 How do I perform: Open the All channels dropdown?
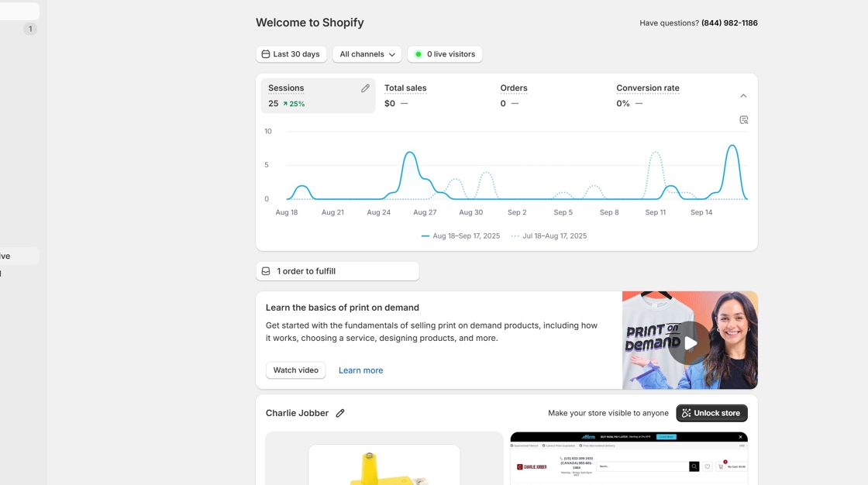(367, 54)
